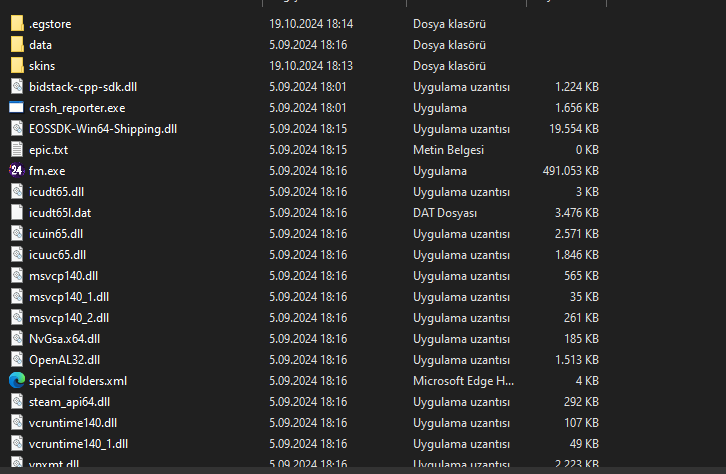Screen dimensions: 726x474
Task: Click the Edge icon of special folders.xml
Action: [17, 380]
